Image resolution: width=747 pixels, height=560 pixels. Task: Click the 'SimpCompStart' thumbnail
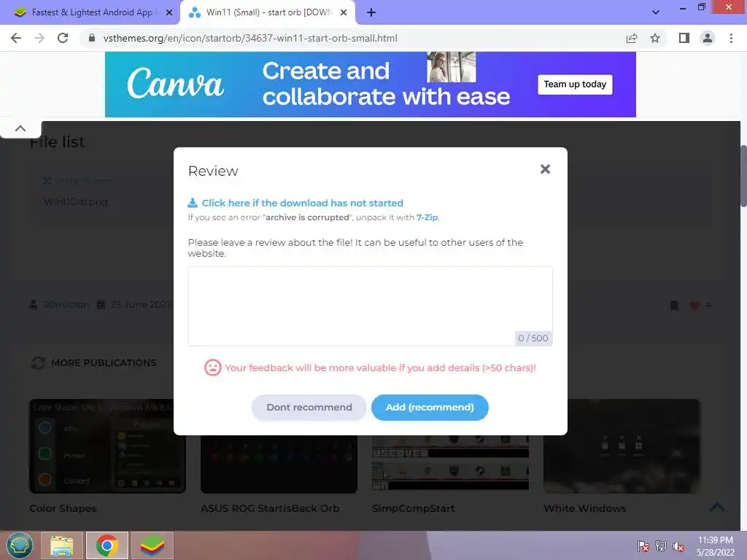(x=450, y=464)
